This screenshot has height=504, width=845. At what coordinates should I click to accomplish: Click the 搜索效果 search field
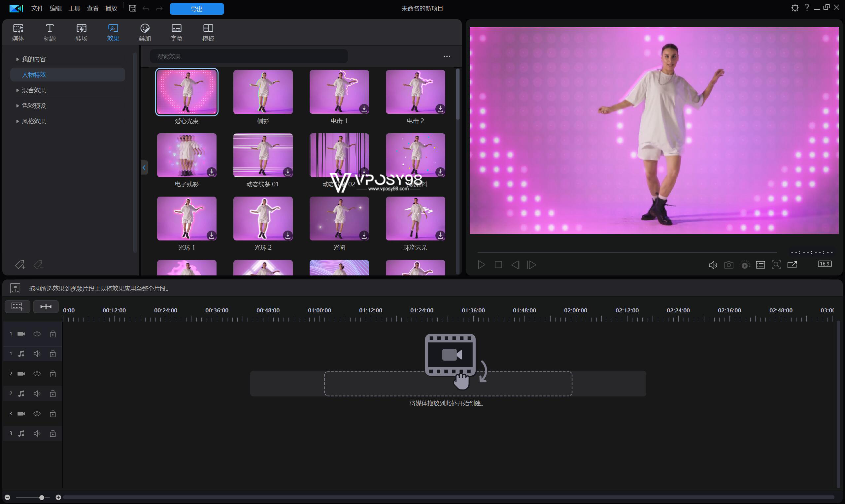pyautogui.click(x=249, y=56)
